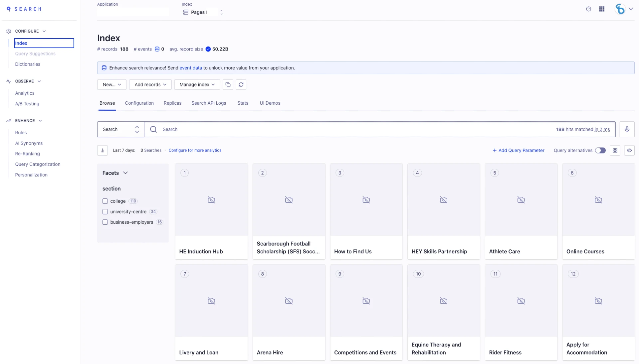Image resolution: width=639 pixels, height=364 pixels.
Task: Open the Search API Logs tab
Action: 209,103
